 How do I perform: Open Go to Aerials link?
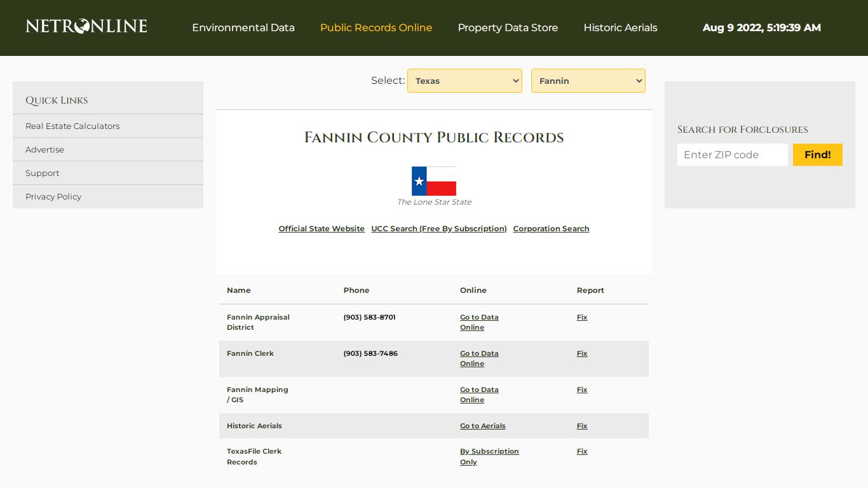pos(483,426)
